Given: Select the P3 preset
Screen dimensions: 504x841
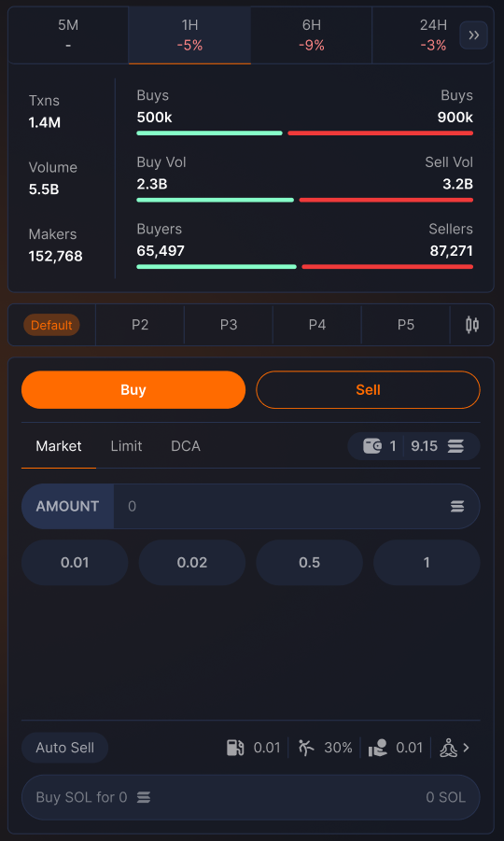Looking at the screenshot, I should [x=229, y=325].
